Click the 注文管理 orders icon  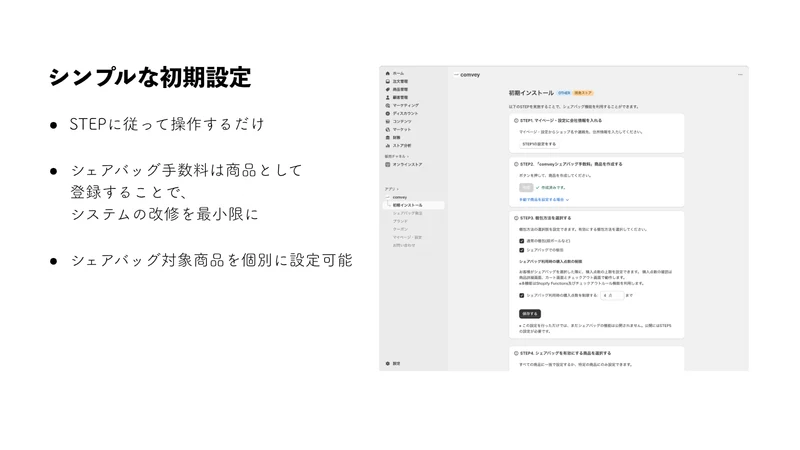(x=388, y=82)
